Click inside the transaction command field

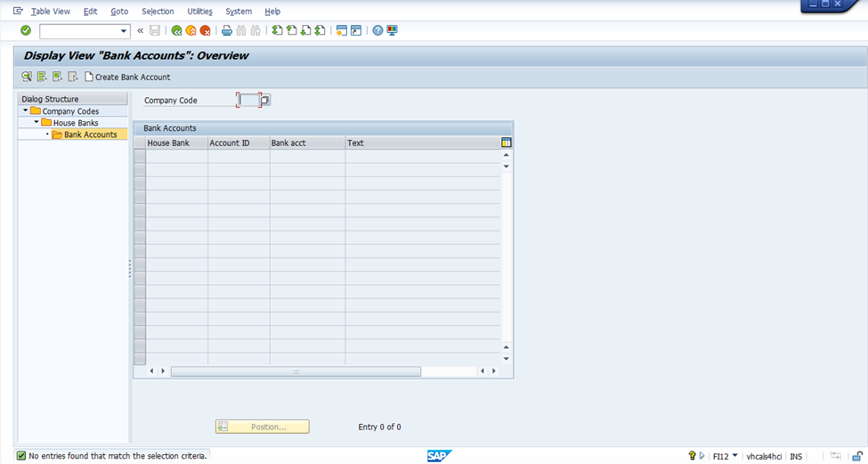coord(80,31)
